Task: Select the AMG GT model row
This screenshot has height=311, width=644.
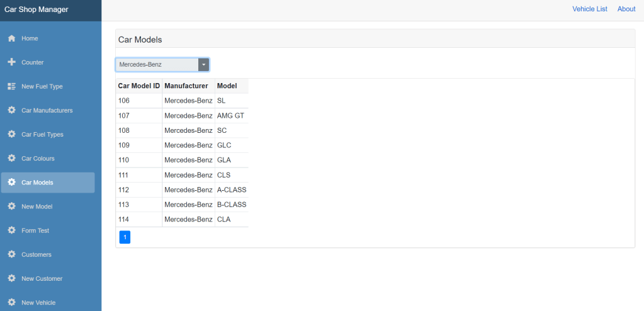Action: coord(230,116)
